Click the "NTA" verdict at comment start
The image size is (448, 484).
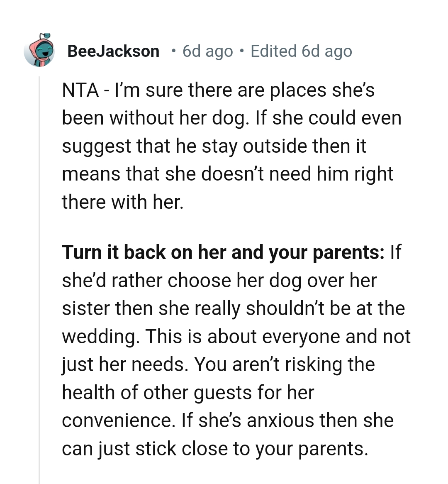click(80, 90)
